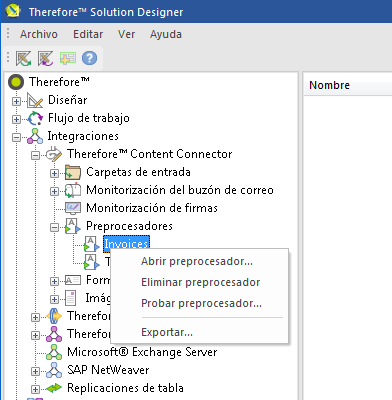Expand the Diseñar node
The width and height of the screenshot is (392, 400).
click(16, 101)
